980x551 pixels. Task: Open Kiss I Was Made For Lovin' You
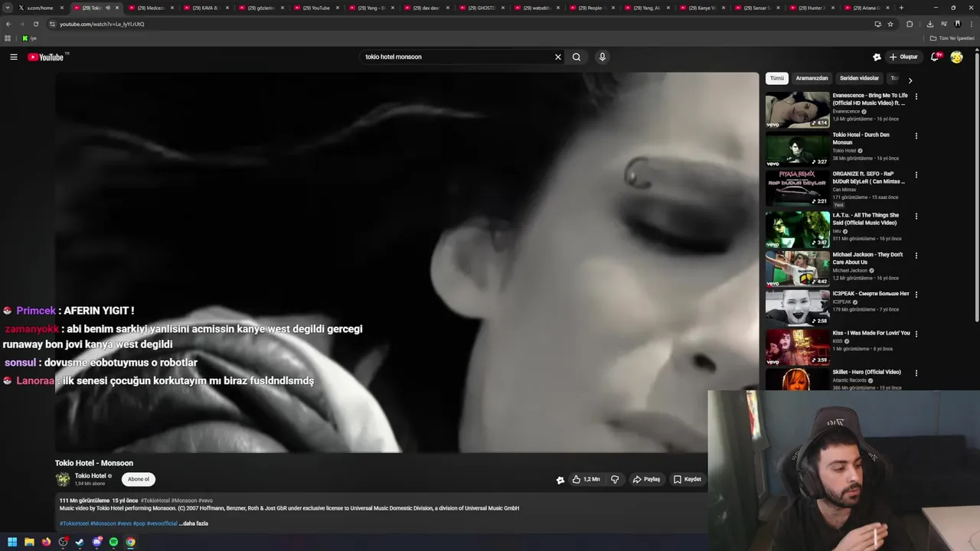[871, 333]
